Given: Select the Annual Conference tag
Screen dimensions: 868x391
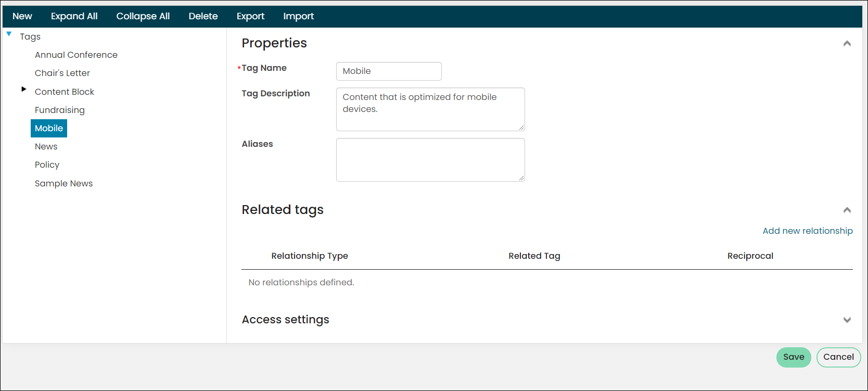Looking at the screenshot, I should click(76, 55).
